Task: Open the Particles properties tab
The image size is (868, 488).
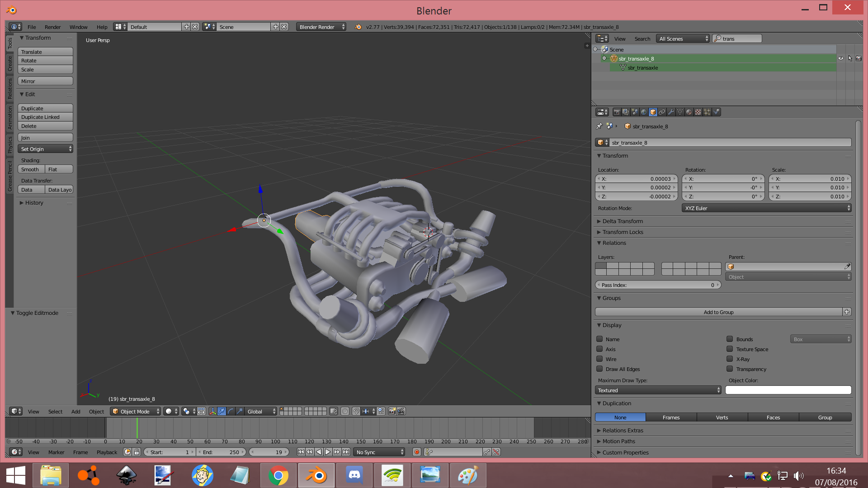Action: point(707,112)
